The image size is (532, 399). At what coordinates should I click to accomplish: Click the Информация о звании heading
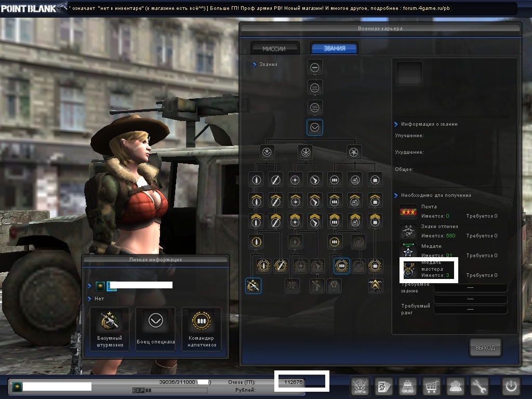point(429,124)
